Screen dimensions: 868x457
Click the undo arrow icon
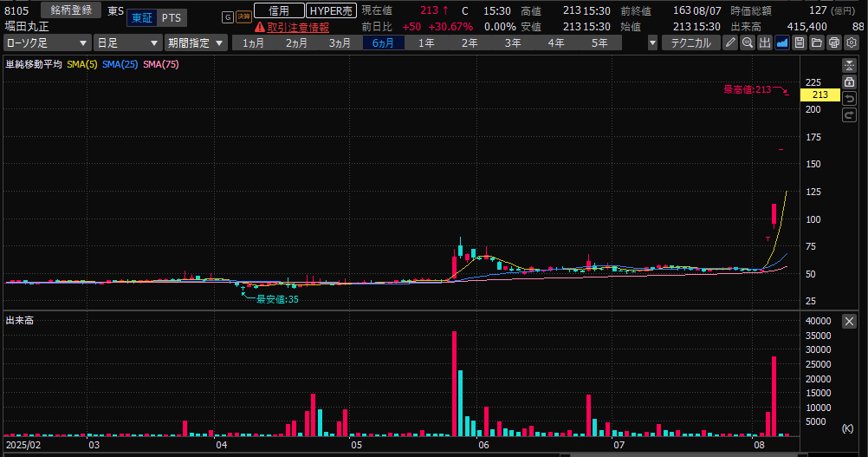[x=849, y=98]
